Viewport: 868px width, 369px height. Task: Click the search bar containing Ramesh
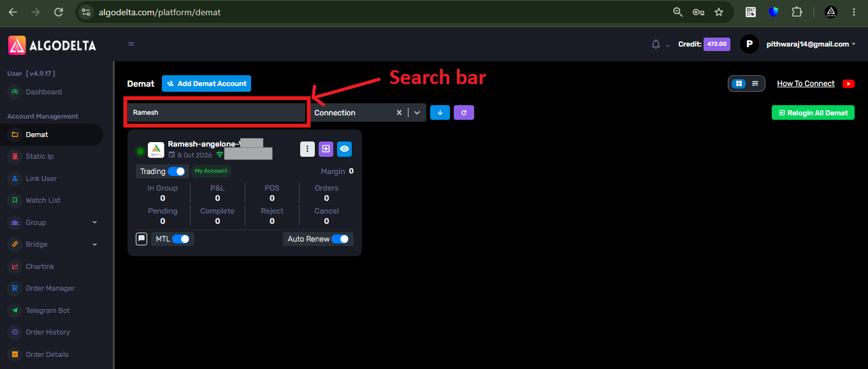[x=216, y=112]
